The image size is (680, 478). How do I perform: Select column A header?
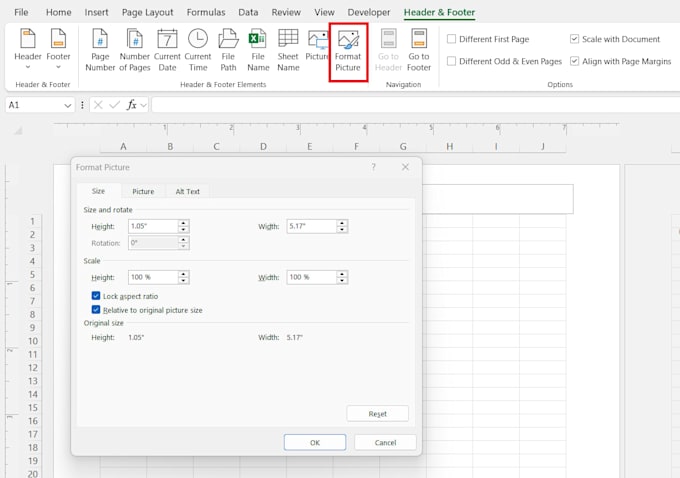pos(124,147)
